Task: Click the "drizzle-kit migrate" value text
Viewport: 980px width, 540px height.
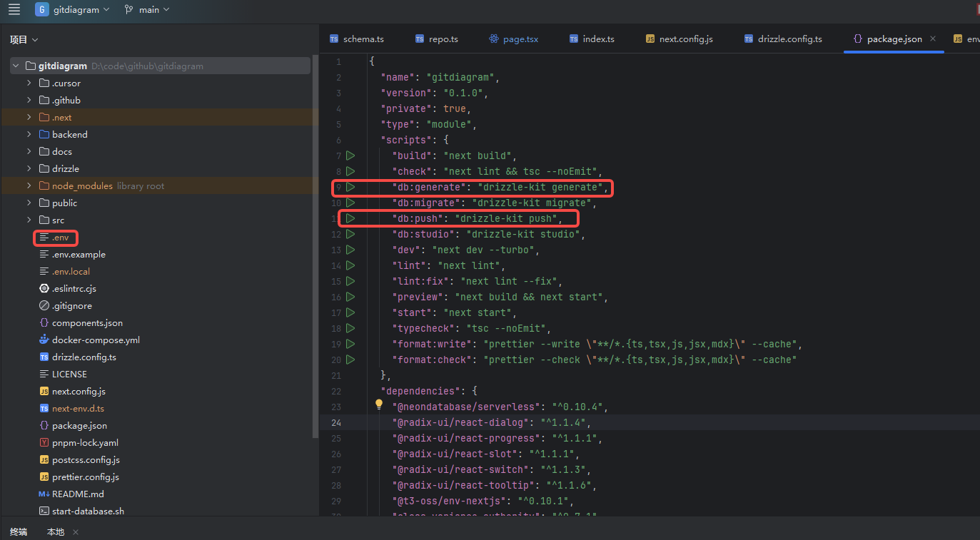Action: pos(532,203)
